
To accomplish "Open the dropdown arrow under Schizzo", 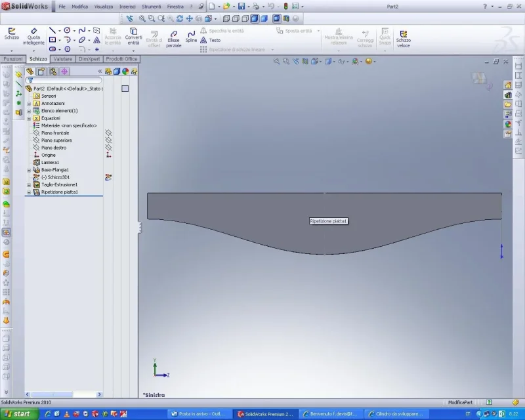I will click(12, 51).
